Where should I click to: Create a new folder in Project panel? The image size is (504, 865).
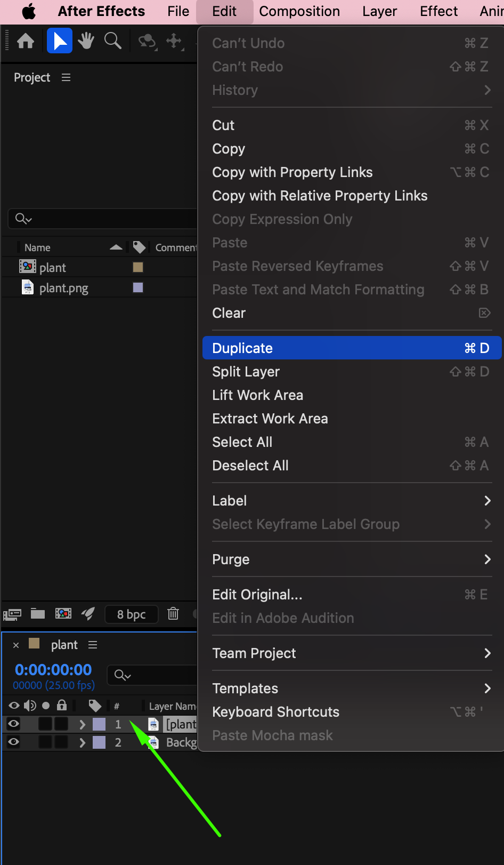(x=38, y=614)
